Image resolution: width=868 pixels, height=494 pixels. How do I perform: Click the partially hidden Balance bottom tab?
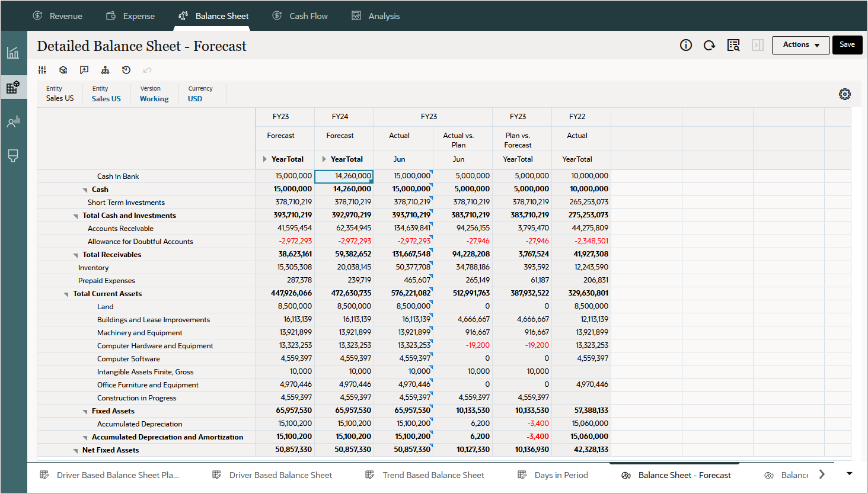click(x=787, y=475)
